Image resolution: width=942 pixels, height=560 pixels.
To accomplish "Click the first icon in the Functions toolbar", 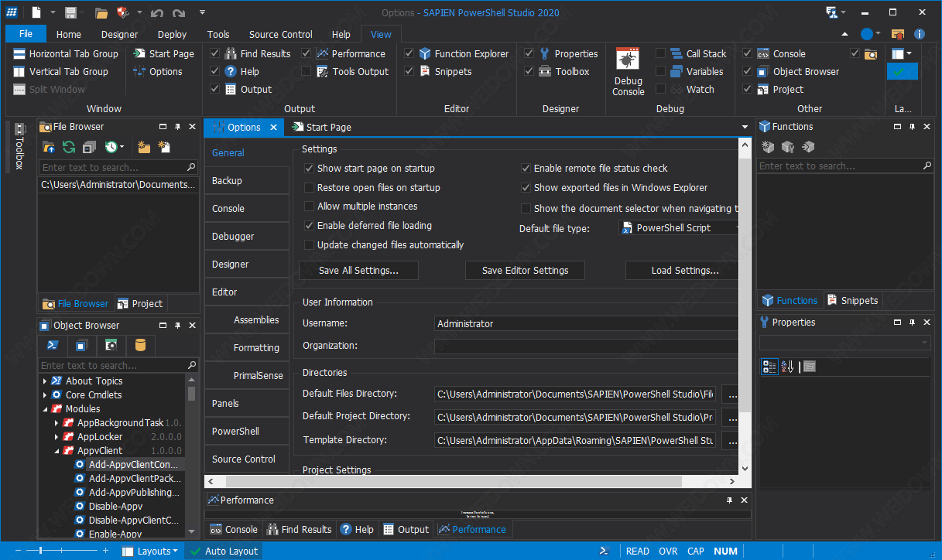I will click(768, 146).
